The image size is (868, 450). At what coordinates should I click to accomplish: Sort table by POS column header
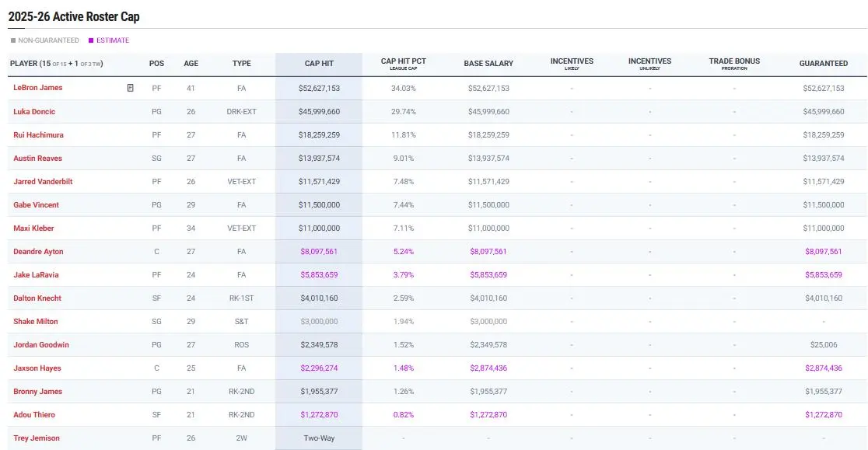(x=156, y=64)
